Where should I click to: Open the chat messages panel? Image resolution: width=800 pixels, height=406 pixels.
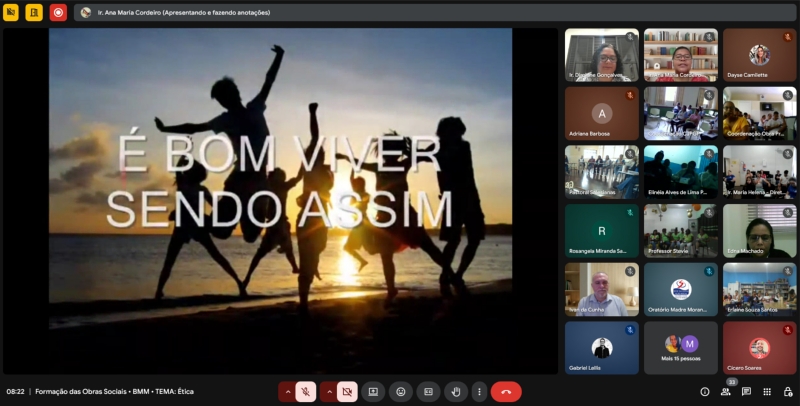747,392
